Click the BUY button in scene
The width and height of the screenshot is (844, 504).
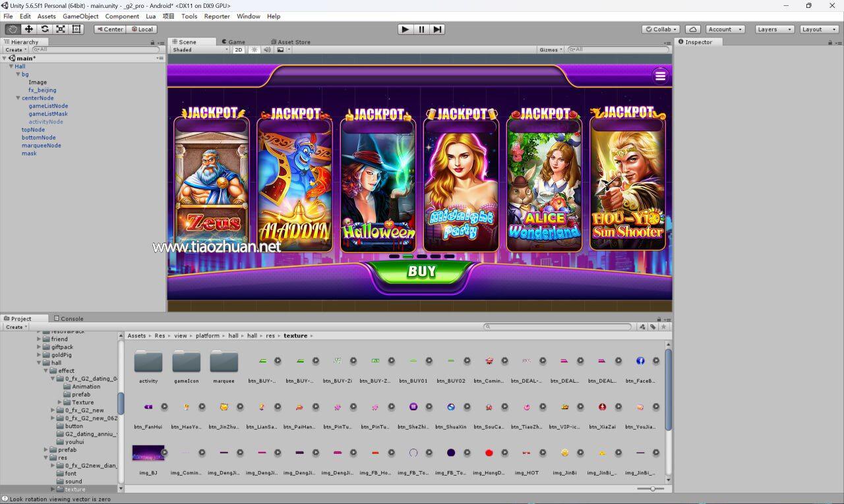tap(421, 271)
